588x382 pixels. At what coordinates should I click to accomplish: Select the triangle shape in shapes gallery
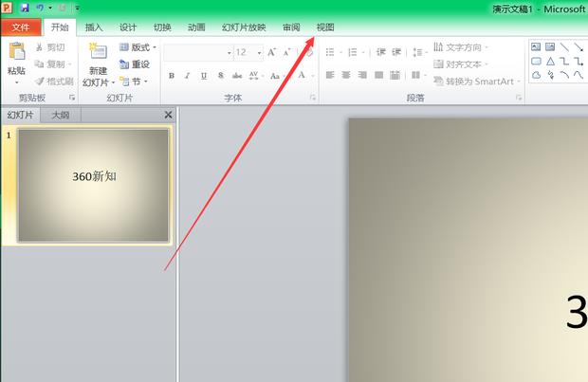(550, 61)
